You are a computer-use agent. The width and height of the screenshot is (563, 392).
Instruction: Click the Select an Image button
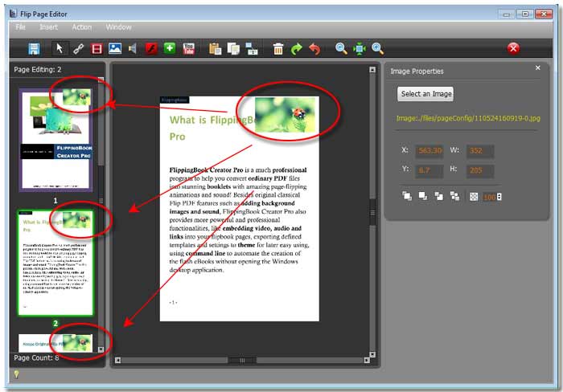pos(425,94)
